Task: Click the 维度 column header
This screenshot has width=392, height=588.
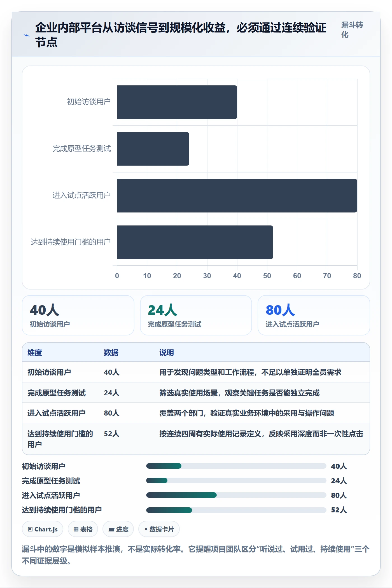Action: point(35,353)
